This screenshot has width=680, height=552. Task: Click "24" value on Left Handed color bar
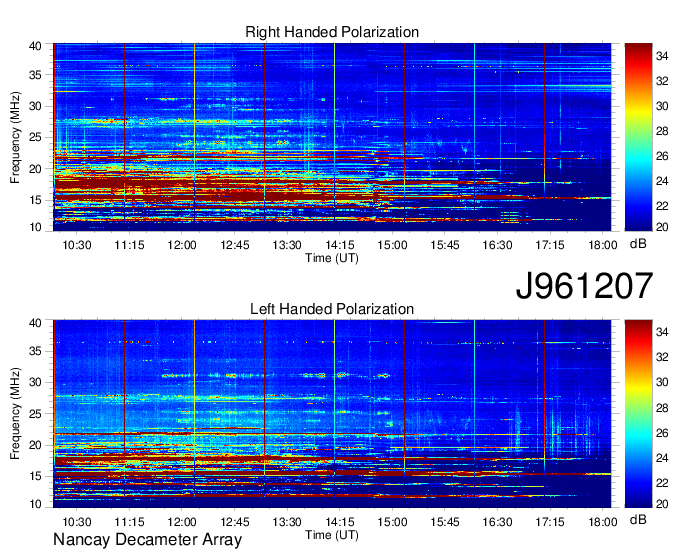click(662, 457)
